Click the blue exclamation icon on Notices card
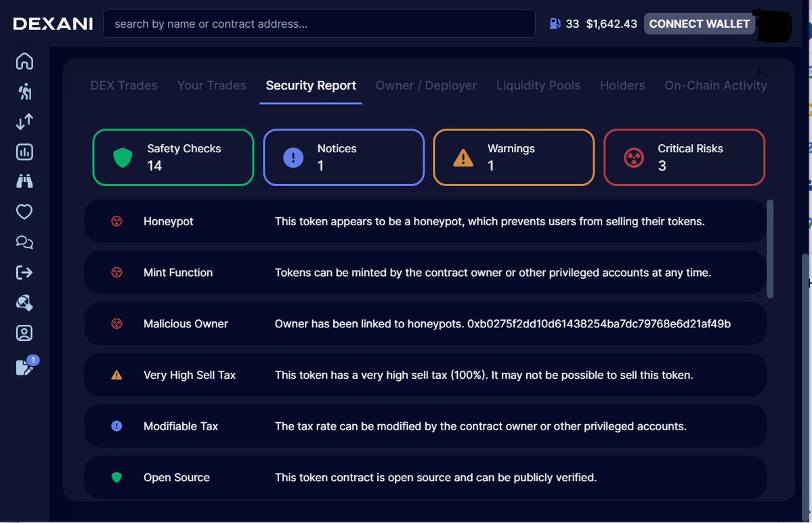 coord(293,157)
